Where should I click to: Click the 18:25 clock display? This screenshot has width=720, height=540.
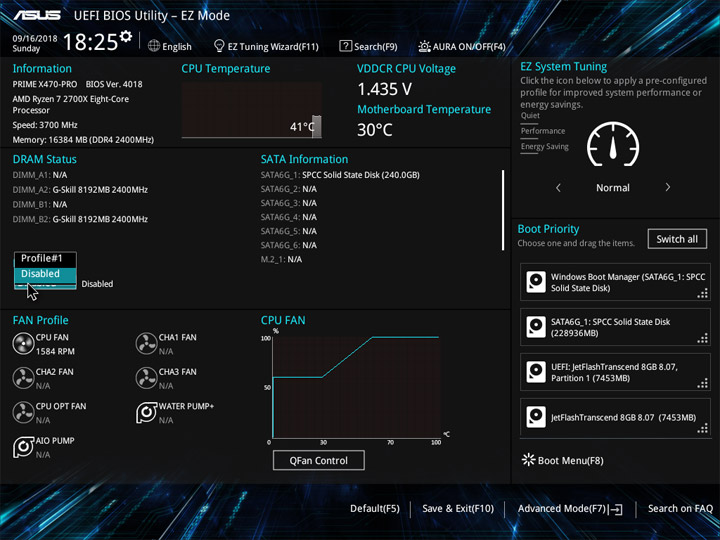(90, 42)
